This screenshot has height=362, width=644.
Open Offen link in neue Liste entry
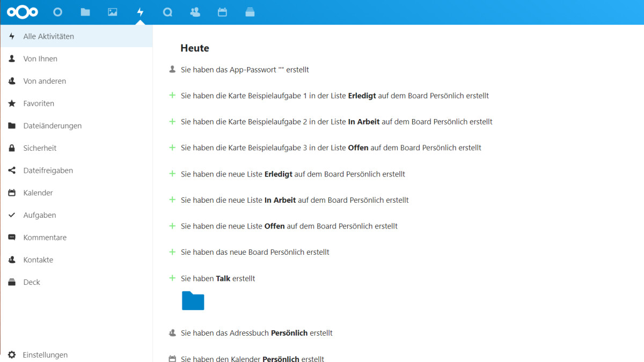(x=274, y=226)
